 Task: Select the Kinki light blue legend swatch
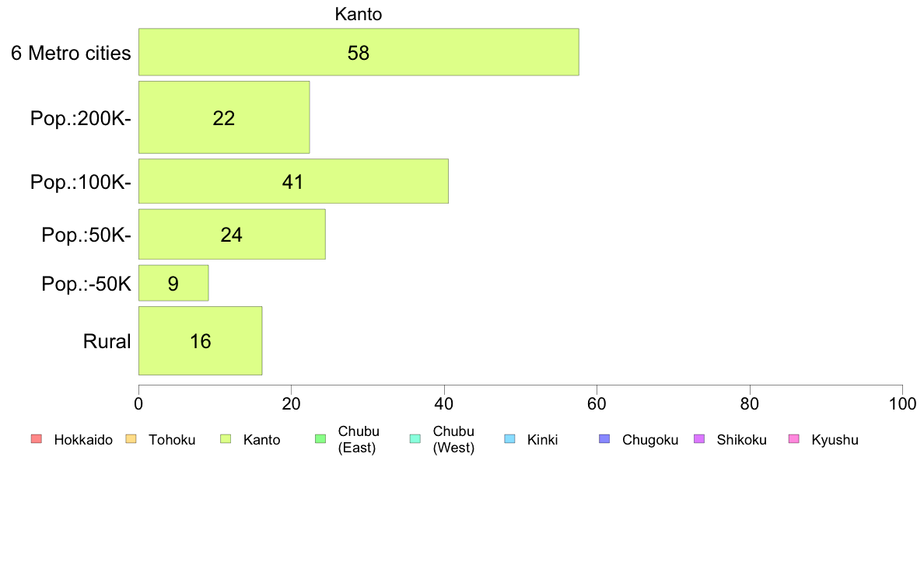509,439
